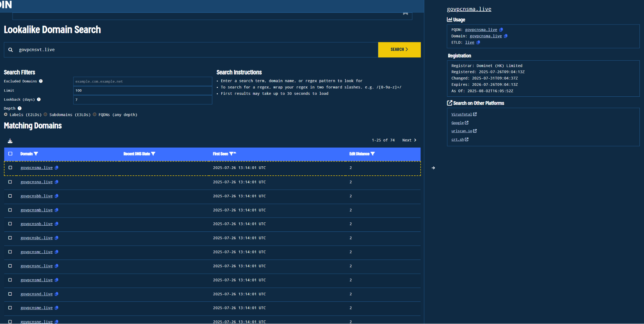Select Labels (E2LDs) radio option
This screenshot has height=324, width=644.
[6, 114]
